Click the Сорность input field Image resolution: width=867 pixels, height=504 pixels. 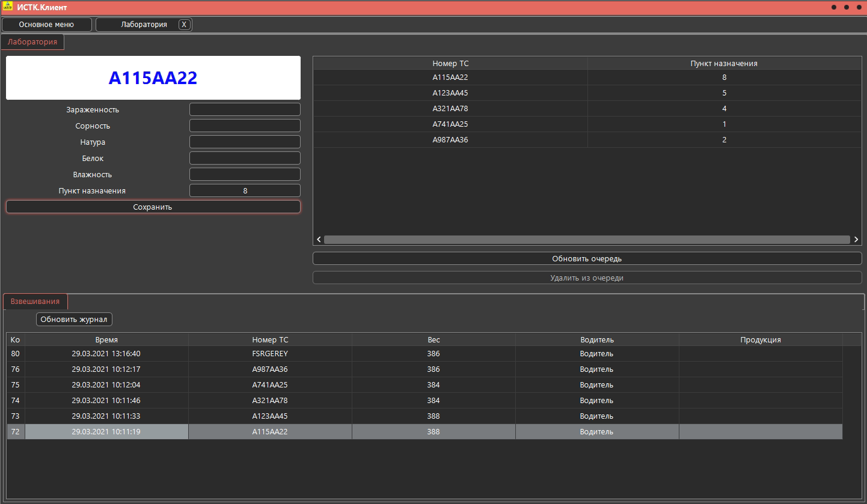245,126
